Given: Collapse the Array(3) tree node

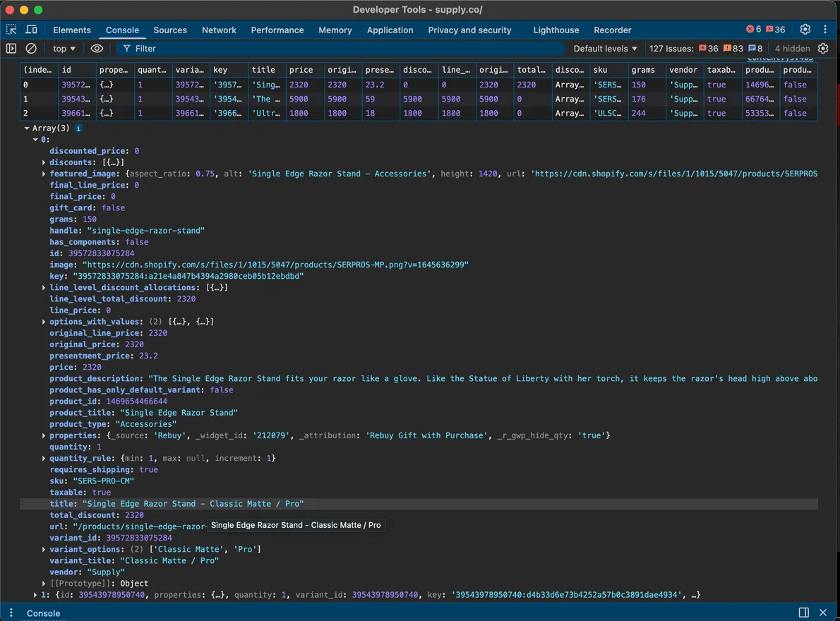Looking at the screenshot, I should [x=27, y=128].
